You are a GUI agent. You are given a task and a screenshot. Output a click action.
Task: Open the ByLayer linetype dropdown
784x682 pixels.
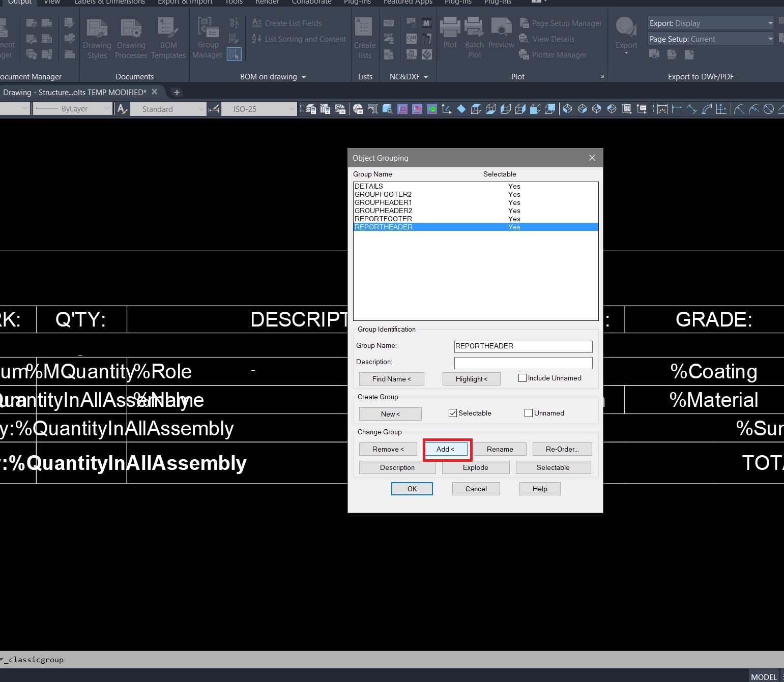(73, 109)
